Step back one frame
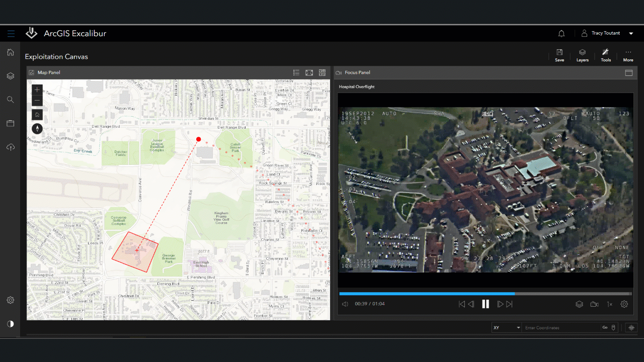Image resolution: width=644 pixels, height=362 pixels. [x=471, y=304]
